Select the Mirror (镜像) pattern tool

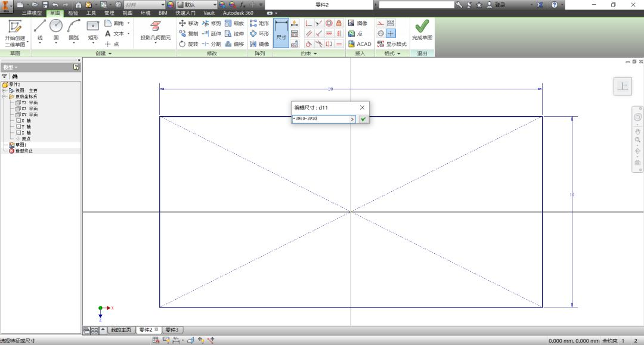tap(259, 44)
